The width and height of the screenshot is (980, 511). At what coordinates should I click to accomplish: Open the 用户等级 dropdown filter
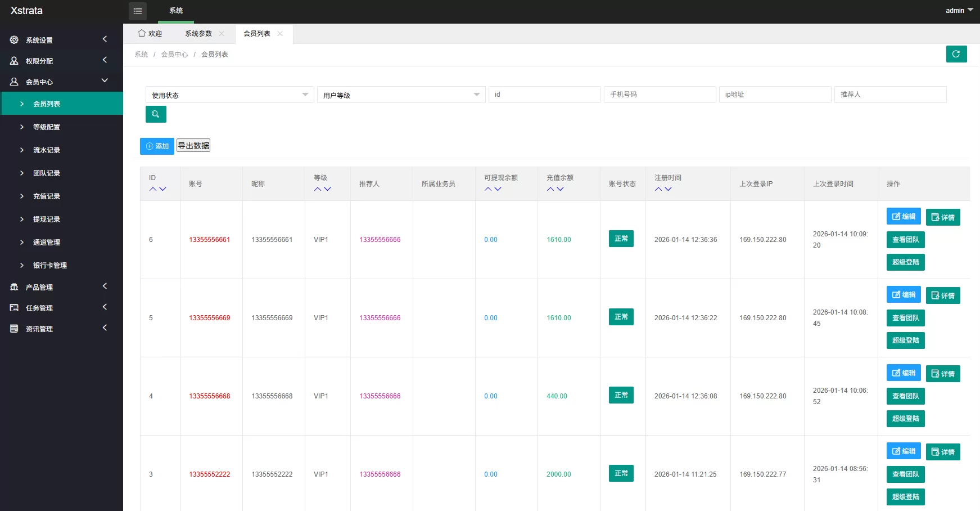point(401,95)
